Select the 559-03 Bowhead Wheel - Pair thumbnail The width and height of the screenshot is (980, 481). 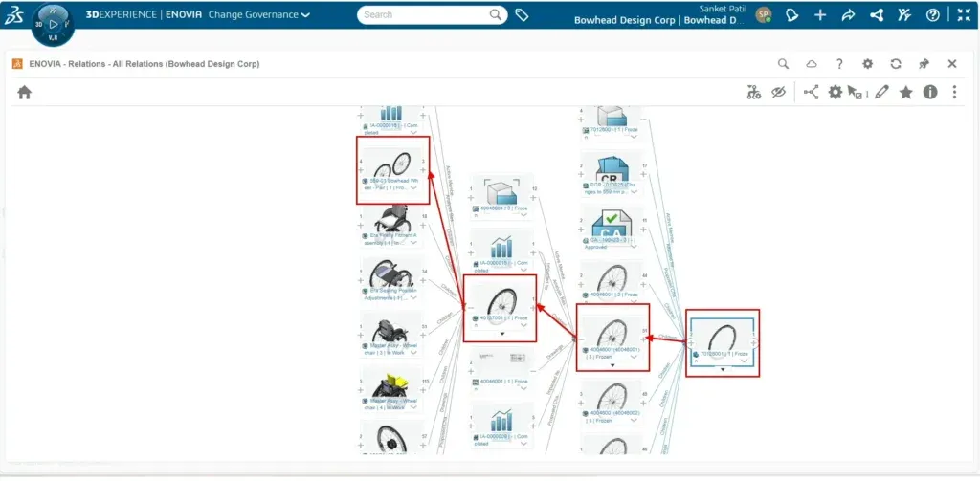[392, 164]
